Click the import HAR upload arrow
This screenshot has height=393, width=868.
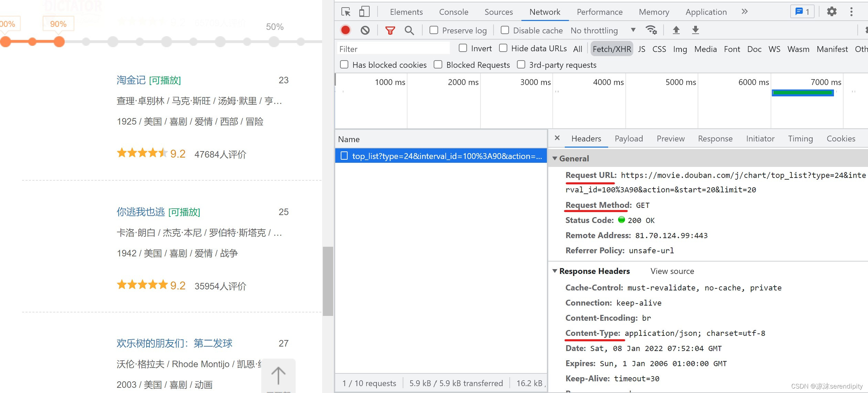click(676, 30)
